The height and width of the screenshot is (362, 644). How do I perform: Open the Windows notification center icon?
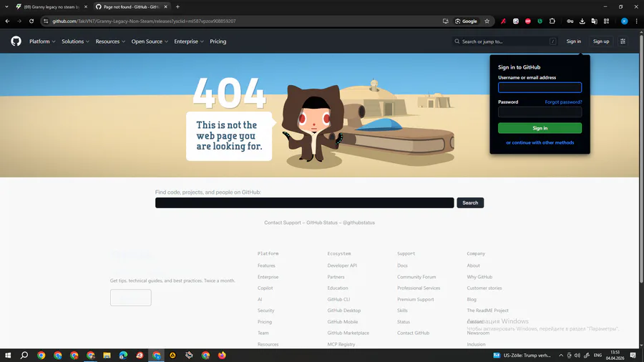click(x=633, y=355)
